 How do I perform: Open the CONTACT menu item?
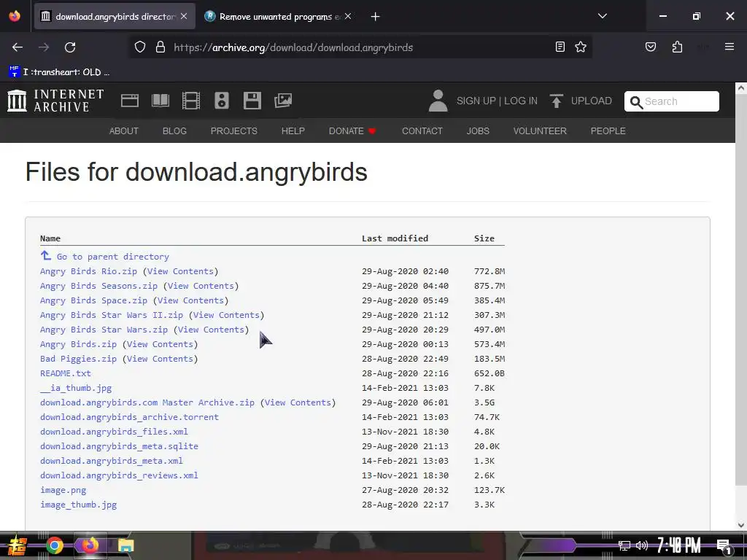coord(422,131)
